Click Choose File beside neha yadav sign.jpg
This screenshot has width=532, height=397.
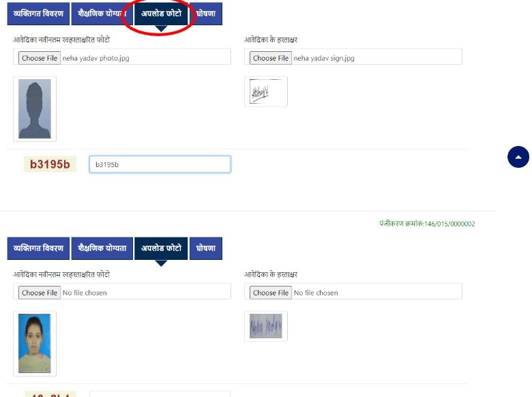point(271,58)
